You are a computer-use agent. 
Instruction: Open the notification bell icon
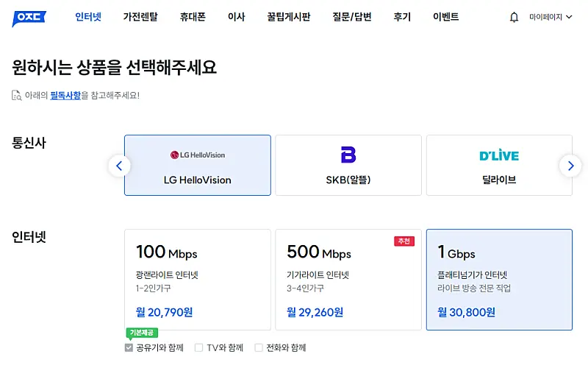(x=514, y=17)
